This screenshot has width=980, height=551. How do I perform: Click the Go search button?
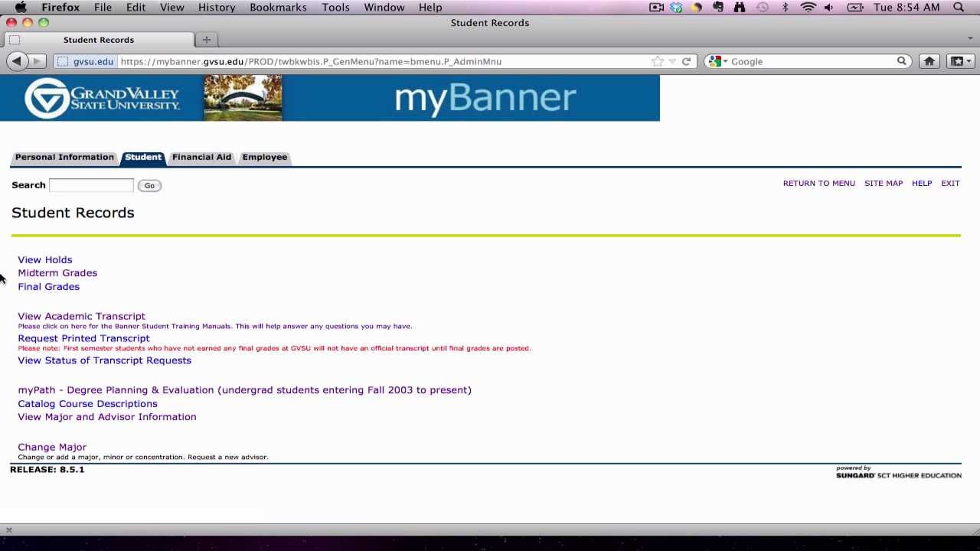click(149, 185)
